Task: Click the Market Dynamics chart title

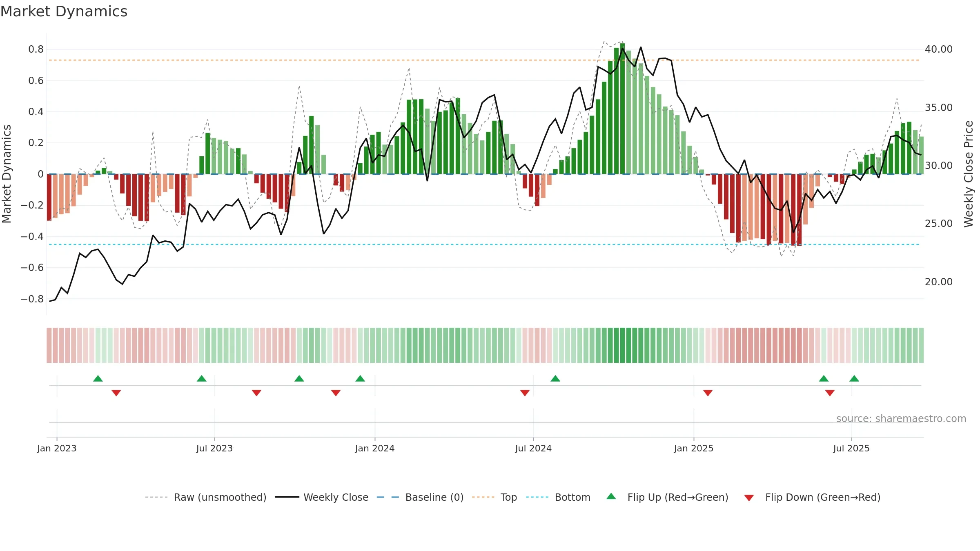Action: tap(64, 11)
